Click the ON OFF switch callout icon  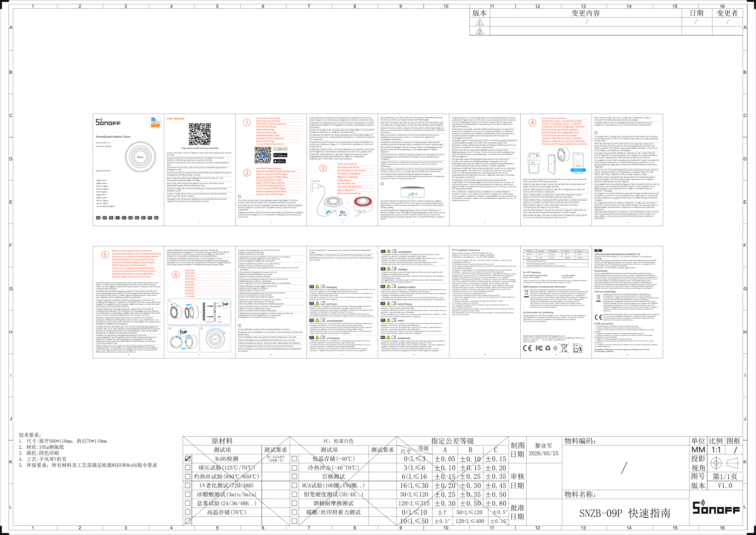(343, 213)
